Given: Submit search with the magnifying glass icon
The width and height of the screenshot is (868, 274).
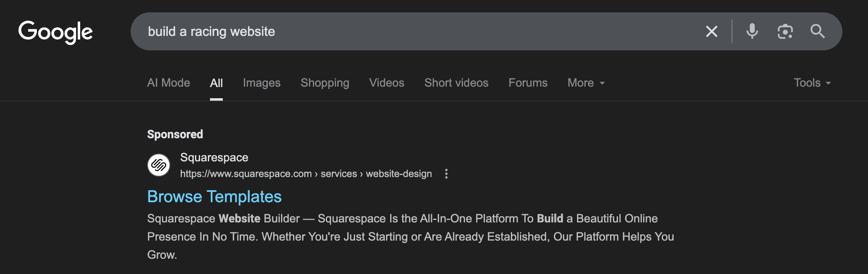Looking at the screenshot, I should 818,31.
